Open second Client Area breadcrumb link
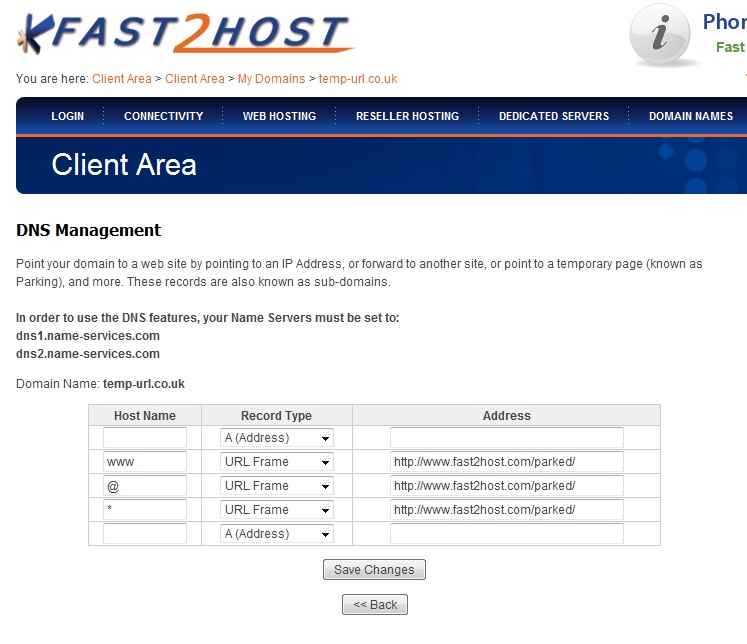 [x=194, y=79]
